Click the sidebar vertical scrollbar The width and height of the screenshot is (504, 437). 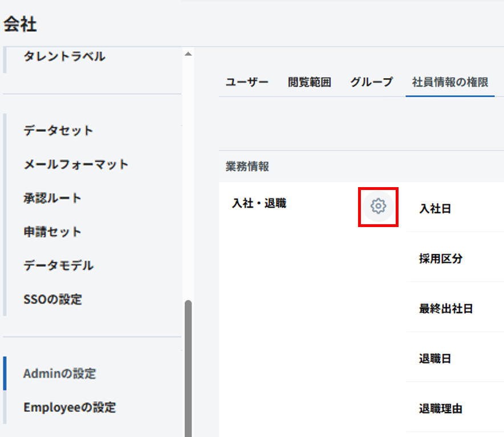coord(188,365)
